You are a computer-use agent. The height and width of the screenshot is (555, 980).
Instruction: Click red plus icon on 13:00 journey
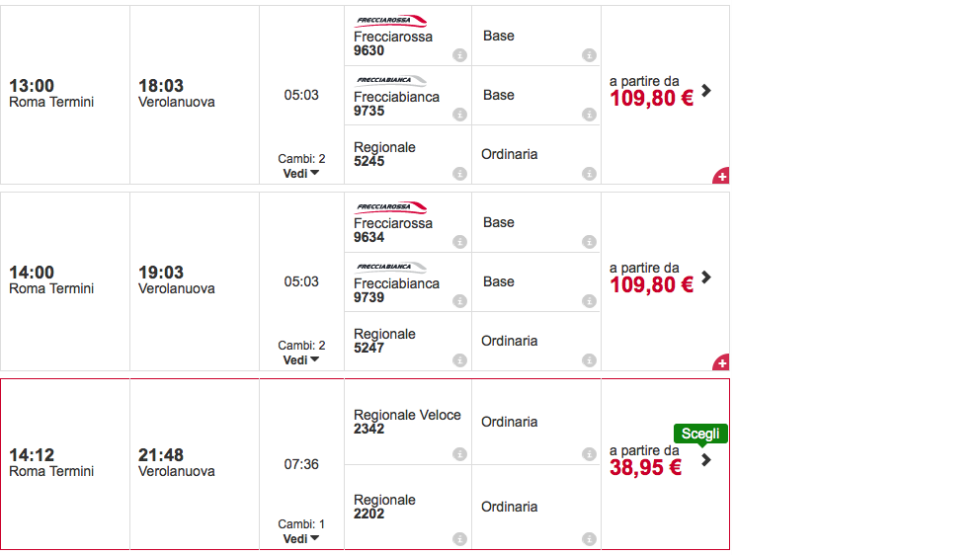[x=720, y=176]
